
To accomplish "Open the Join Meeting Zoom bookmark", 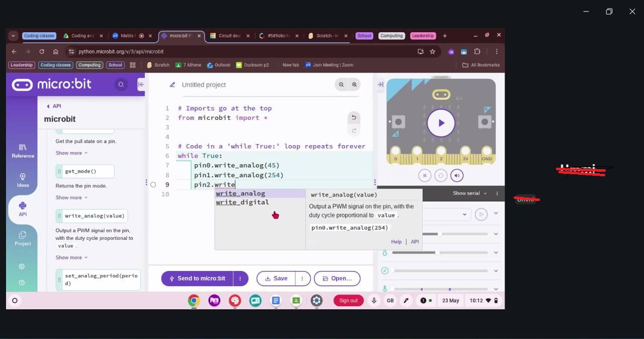I will [329, 65].
